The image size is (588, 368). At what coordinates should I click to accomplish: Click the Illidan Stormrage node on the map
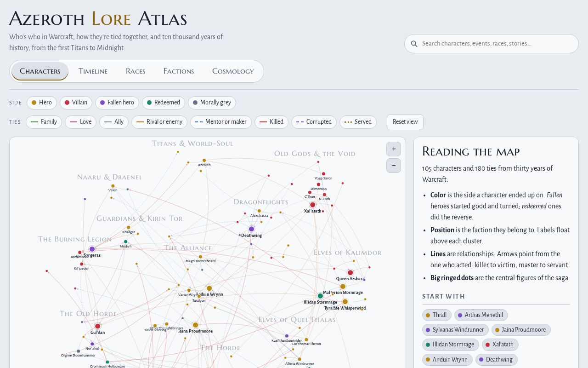[x=320, y=296]
